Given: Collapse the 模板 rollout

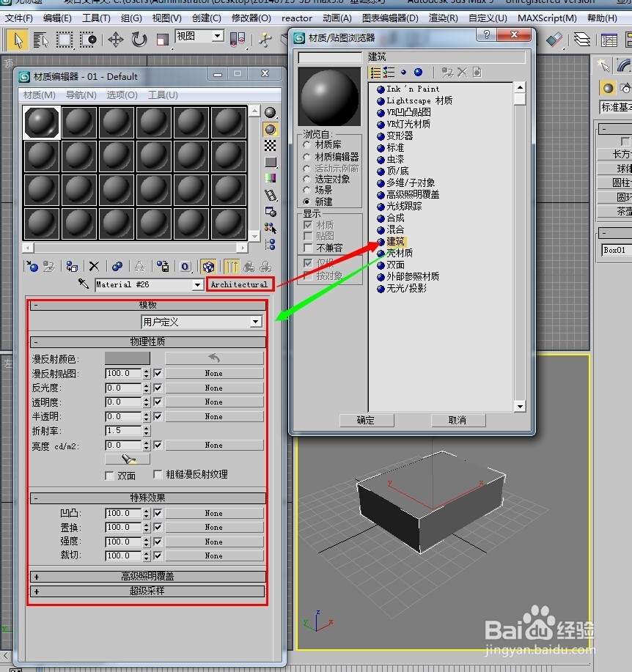Looking at the screenshot, I should click(148, 305).
